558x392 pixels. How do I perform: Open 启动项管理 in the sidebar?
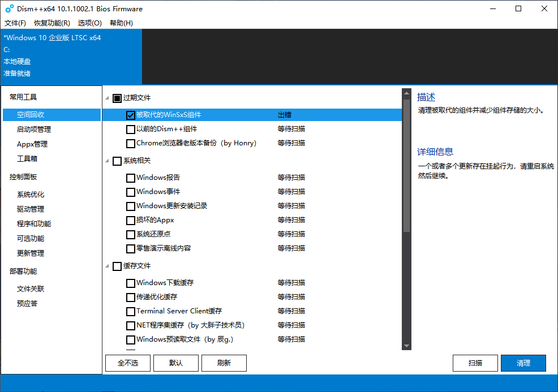(x=34, y=129)
